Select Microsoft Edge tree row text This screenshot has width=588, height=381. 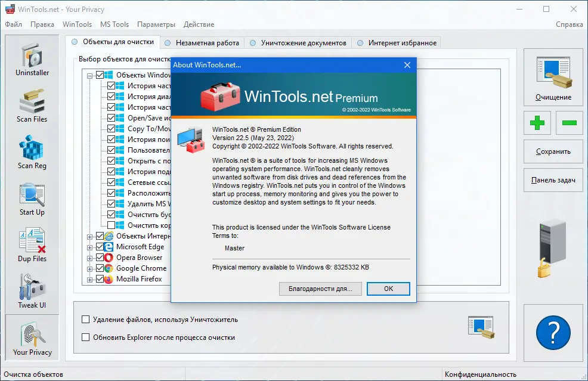[x=140, y=247]
